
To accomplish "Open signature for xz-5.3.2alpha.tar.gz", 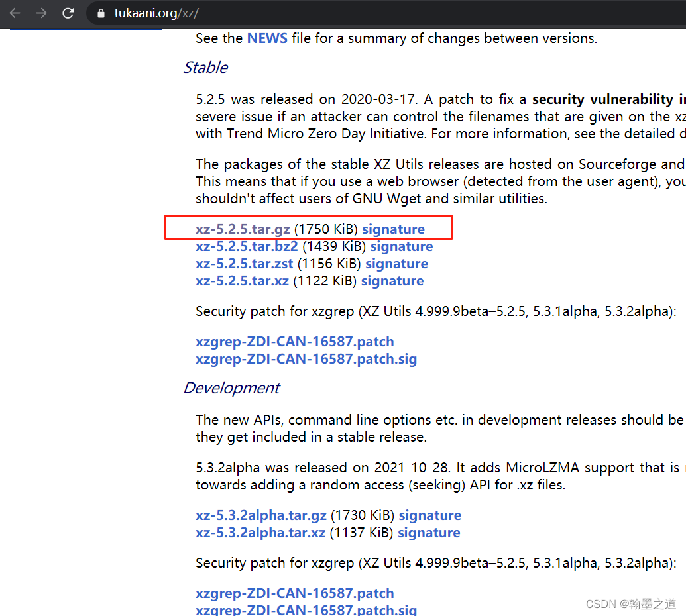I will click(x=429, y=515).
